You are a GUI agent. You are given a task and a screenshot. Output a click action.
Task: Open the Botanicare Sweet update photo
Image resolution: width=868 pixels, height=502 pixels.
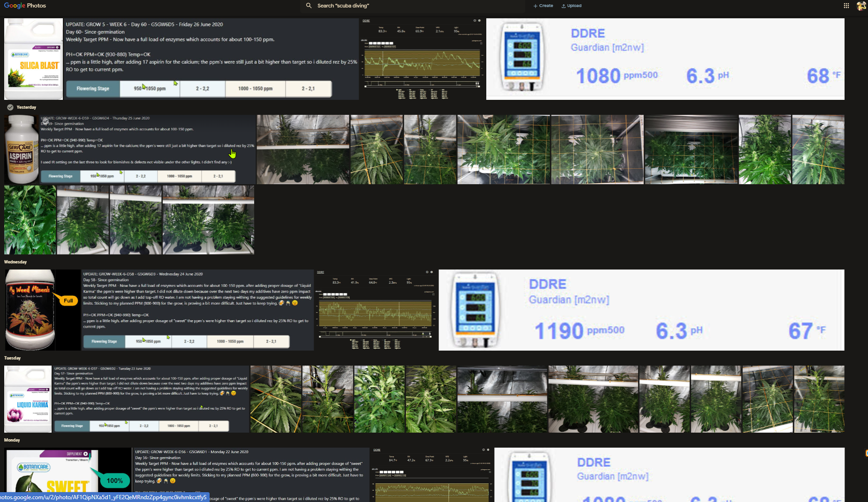pyautogui.click(x=187, y=474)
